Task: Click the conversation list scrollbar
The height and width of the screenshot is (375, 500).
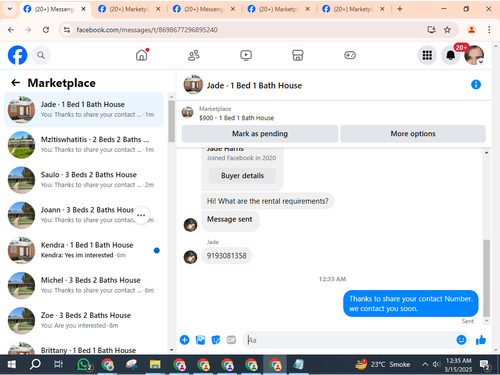Action: click(172, 121)
